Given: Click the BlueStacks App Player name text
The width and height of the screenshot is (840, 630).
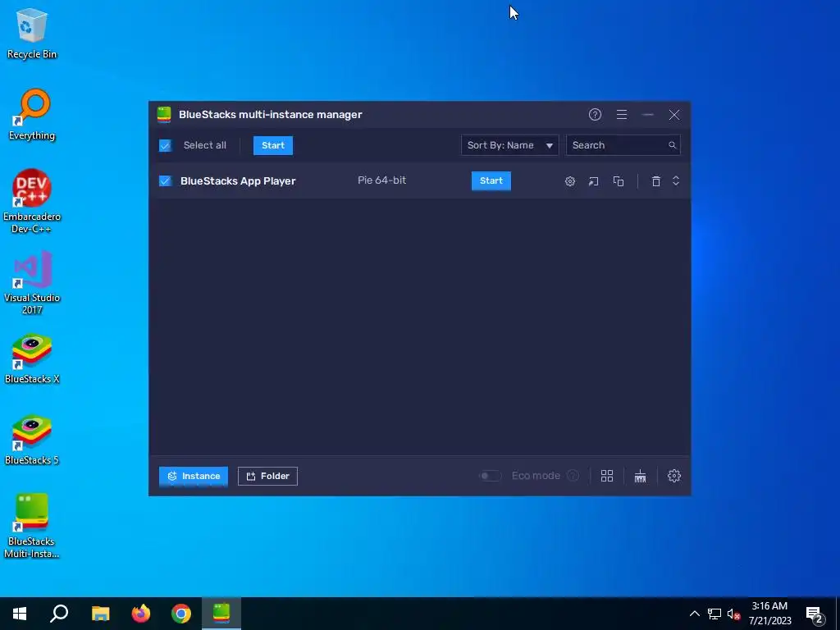Looking at the screenshot, I should 238,181.
